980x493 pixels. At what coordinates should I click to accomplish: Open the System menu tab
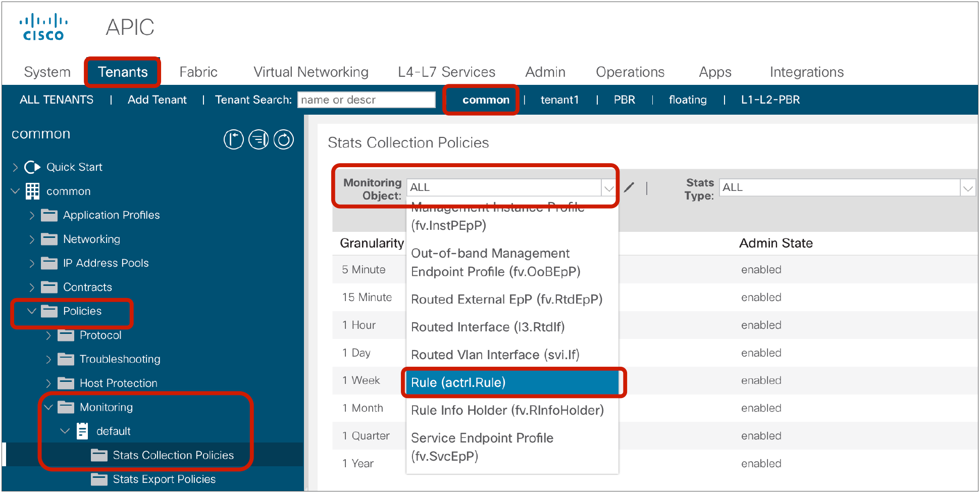pos(47,72)
